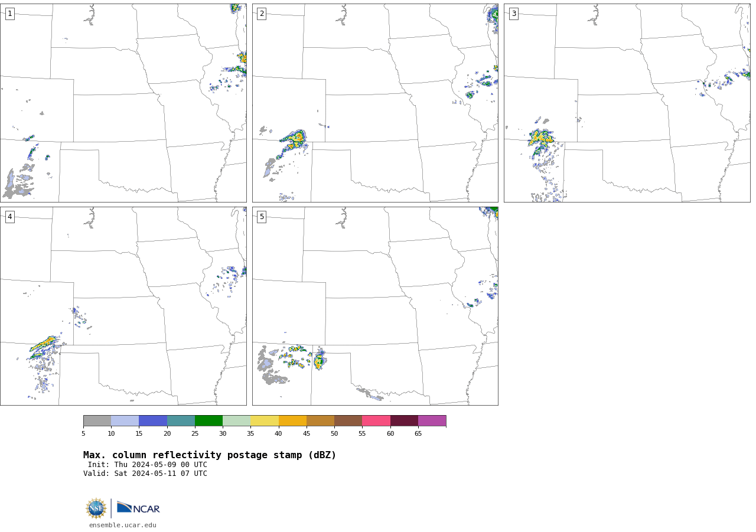Click the teal 20-25 dBZ swatch
The width and height of the screenshot is (756, 532).
181,420
